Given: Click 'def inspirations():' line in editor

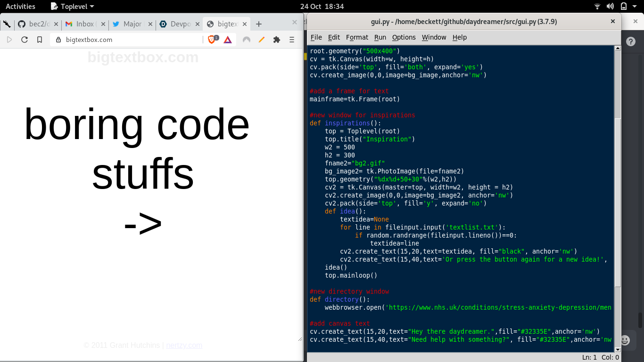Looking at the screenshot, I should pos(346,123).
